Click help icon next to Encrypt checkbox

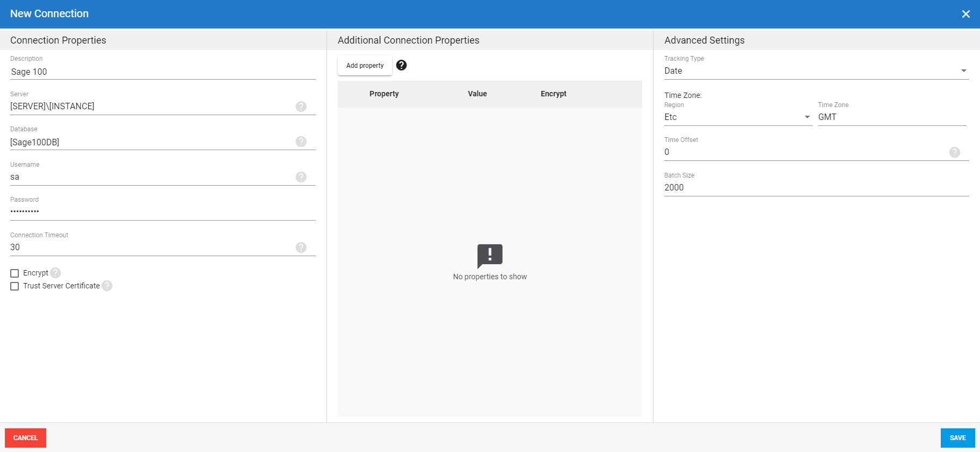(55, 273)
